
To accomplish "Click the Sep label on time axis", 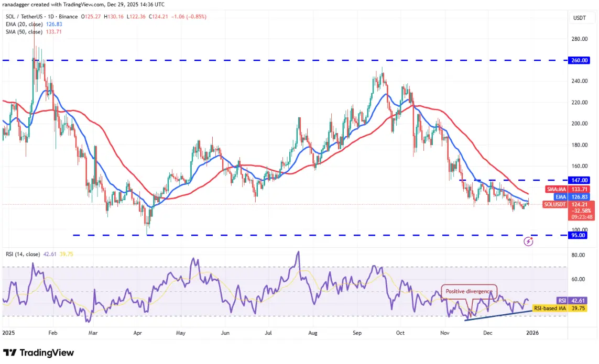I will point(357,333).
